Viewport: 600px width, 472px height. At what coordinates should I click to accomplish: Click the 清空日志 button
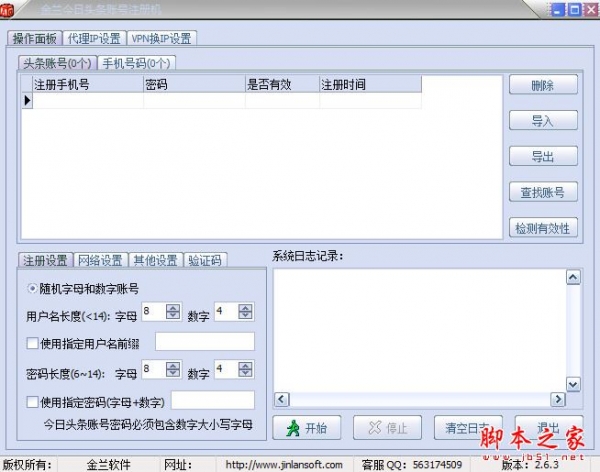click(x=468, y=428)
